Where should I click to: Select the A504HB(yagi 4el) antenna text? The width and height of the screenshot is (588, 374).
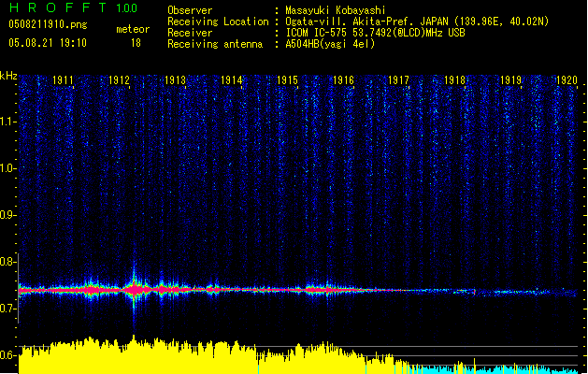click(330, 44)
